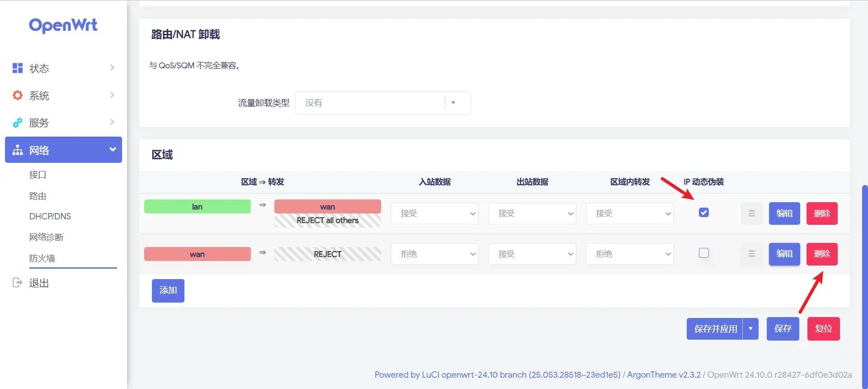Image resolution: width=868 pixels, height=389 pixels.
Task: Open the 接口 (Interfaces) menu item
Action: coord(38,175)
